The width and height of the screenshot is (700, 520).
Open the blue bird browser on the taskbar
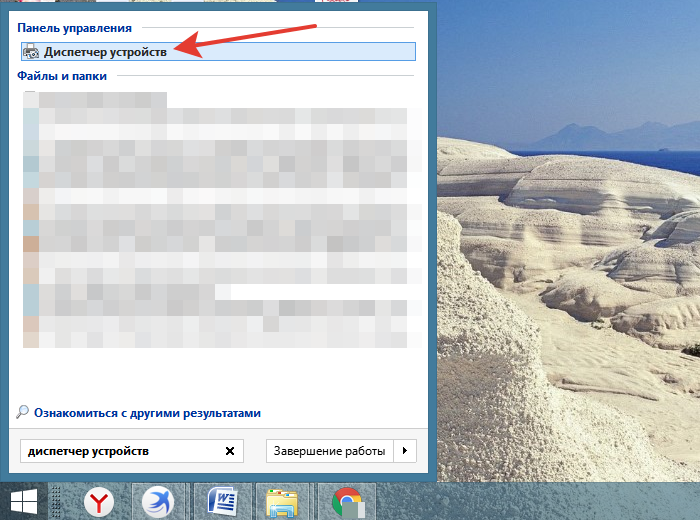tap(158, 502)
